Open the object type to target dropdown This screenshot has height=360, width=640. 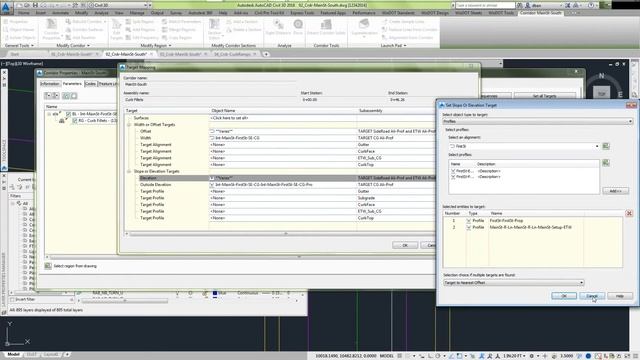[x=538, y=121]
